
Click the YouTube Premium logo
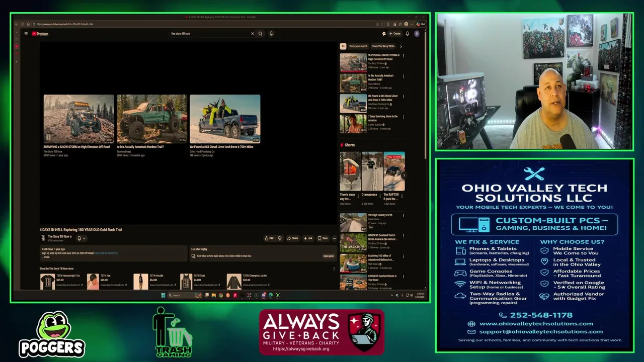click(40, 34)
